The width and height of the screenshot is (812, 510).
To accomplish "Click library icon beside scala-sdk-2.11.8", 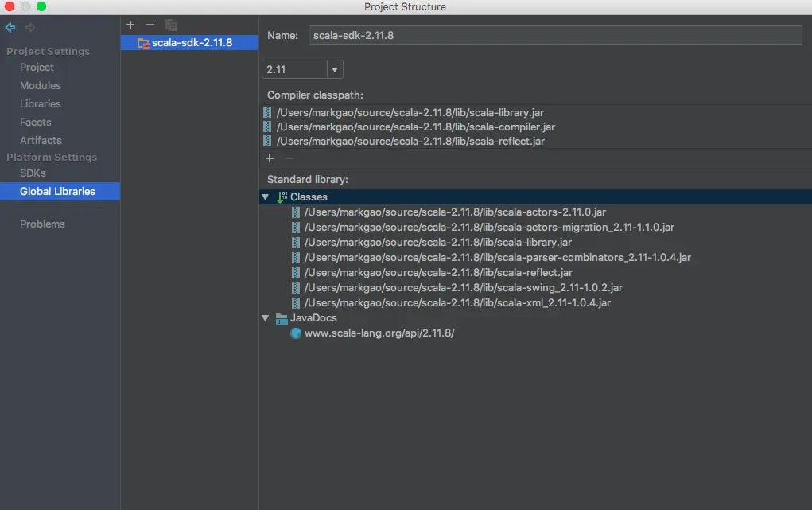I will point(143,43).
